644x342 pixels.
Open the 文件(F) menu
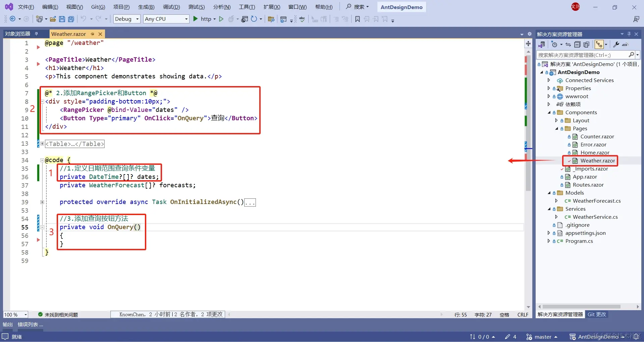coord(26,7)
